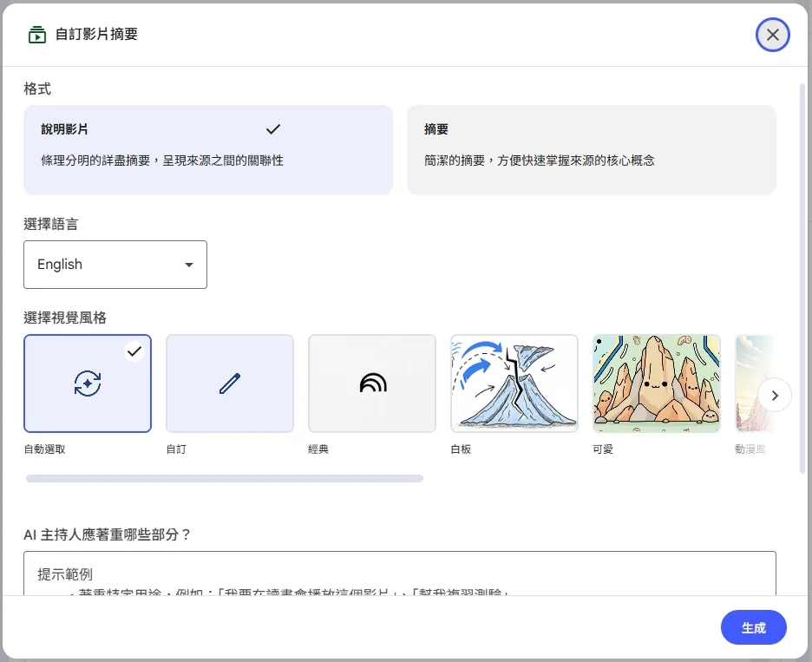
Task: Select the 自動選取 auto-pick style icon
Action: pyautogui.click(x=88, y=383)
